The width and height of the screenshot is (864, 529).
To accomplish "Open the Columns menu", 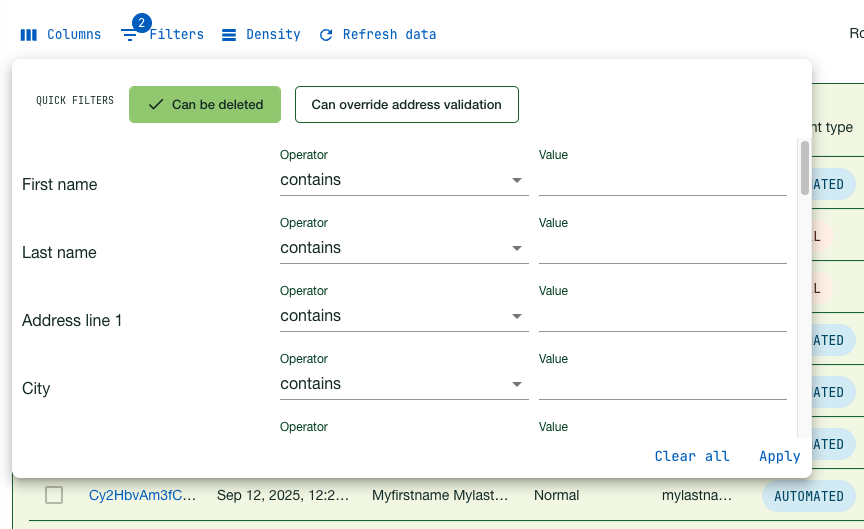I will pyautogui.click(x=61, y=35).
